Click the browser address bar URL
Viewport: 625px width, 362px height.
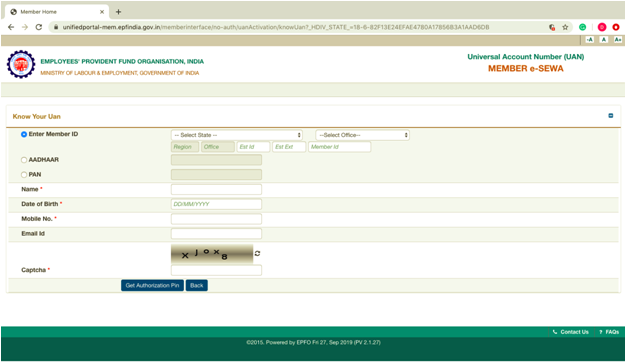click(276, 27)
